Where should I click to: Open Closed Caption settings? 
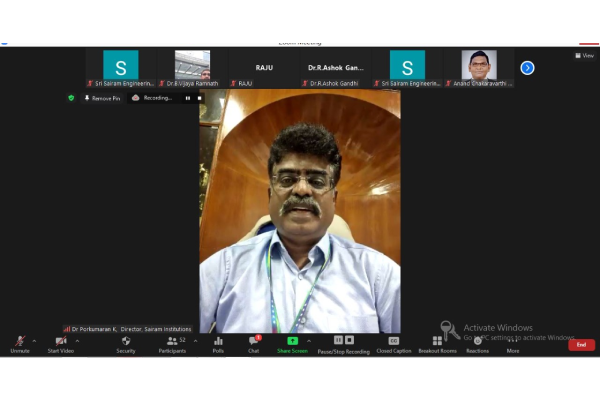[394, 344]
